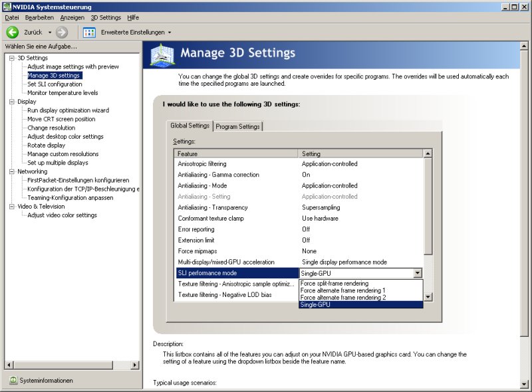Click settings list scroll up arrow

click(x=428, y=154)
